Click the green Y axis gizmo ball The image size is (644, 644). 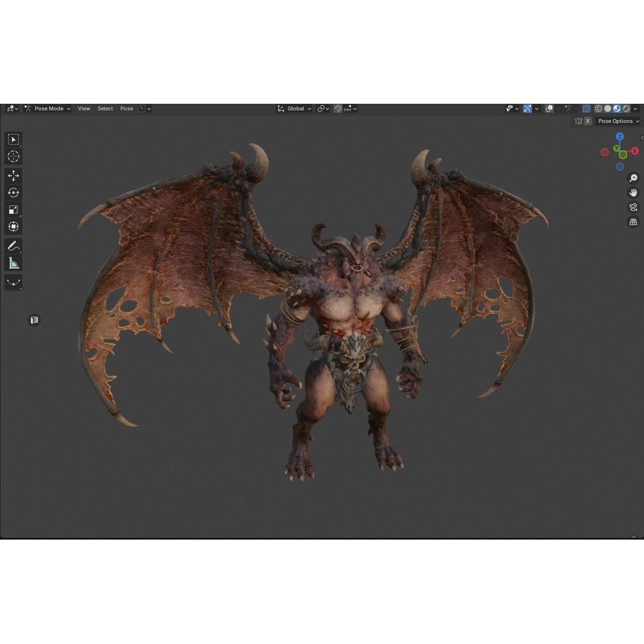616,148
